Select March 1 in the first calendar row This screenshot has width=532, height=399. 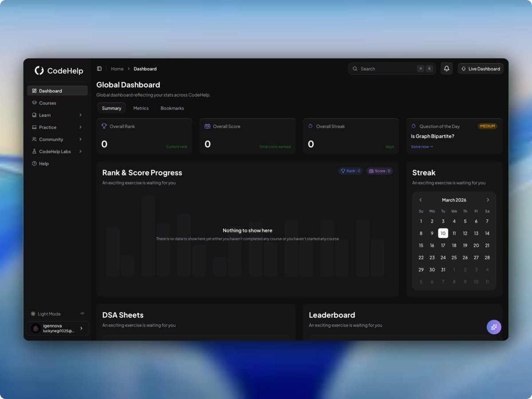pyautogui.click(x=421, y=221)
